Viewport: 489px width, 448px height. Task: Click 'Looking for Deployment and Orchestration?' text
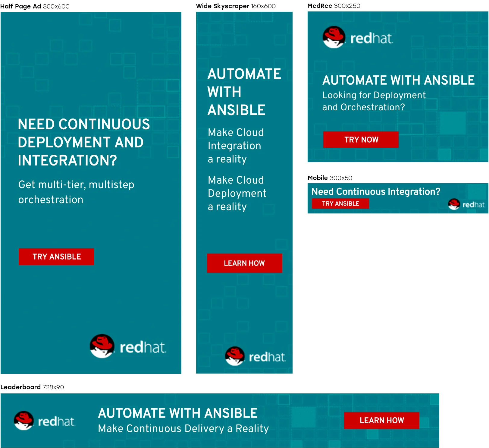[374, 101]
